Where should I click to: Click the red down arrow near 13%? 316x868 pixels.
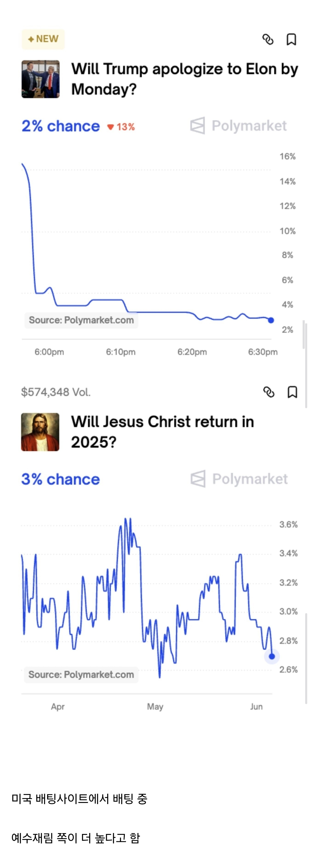(x=110, y=127)
